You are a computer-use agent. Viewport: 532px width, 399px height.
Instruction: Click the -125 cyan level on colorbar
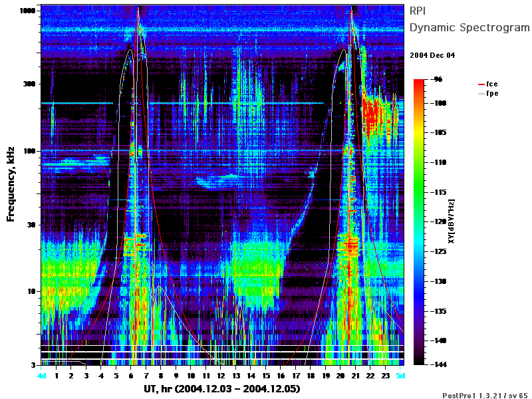[x=419, y=251]
